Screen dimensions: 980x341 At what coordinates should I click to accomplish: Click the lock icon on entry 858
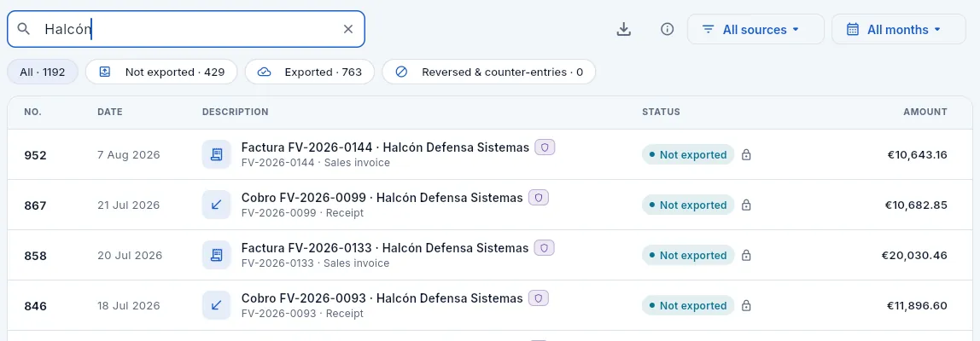click(745, 256)
